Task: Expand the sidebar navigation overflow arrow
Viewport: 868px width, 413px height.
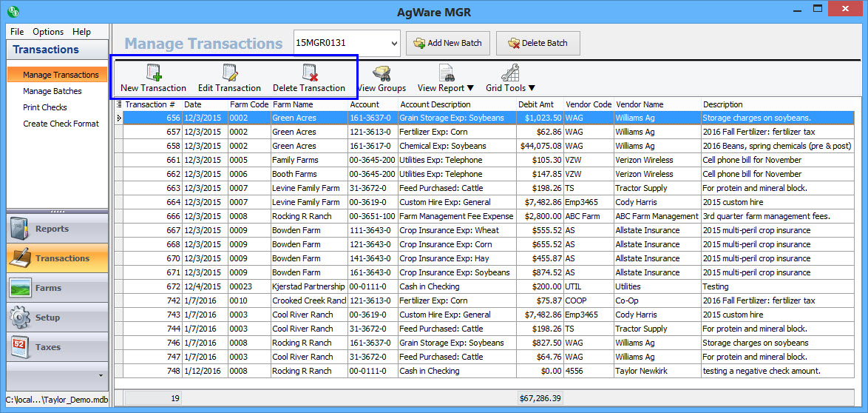Action: pos(101,375)
